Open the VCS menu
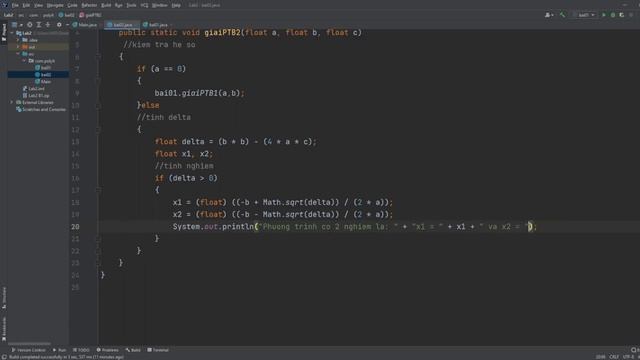 pyautogui.click(x=144, y=5)
